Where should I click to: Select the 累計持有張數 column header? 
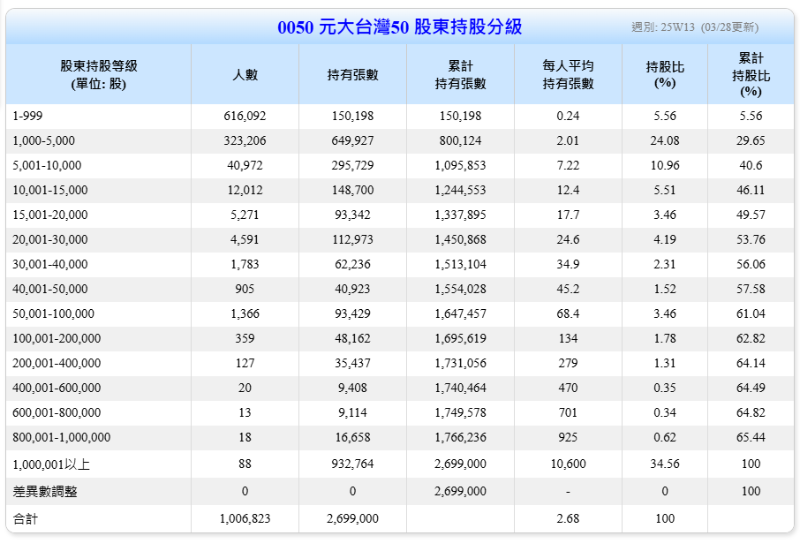(460, 74)
